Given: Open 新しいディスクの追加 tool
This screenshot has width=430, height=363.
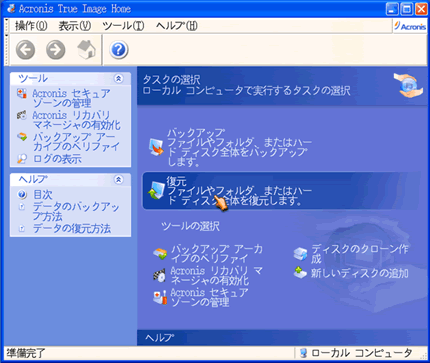Looking at the screenshot, I should coord(360,273).
